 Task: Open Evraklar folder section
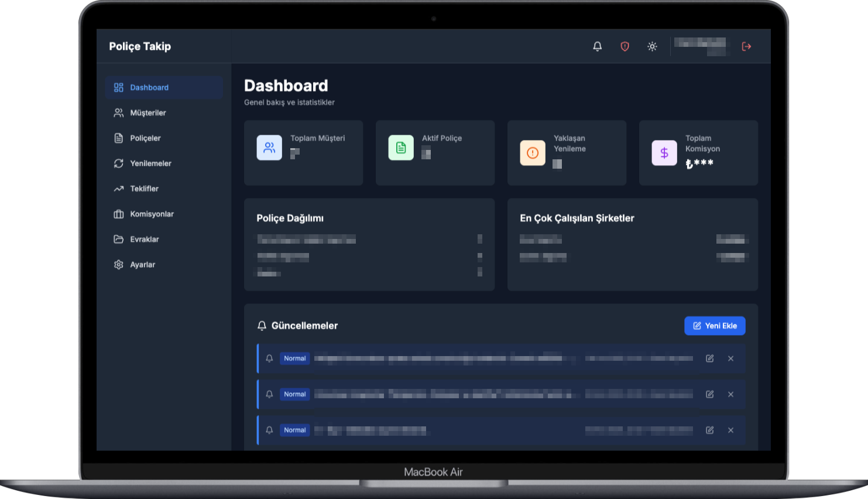(144, 239)
